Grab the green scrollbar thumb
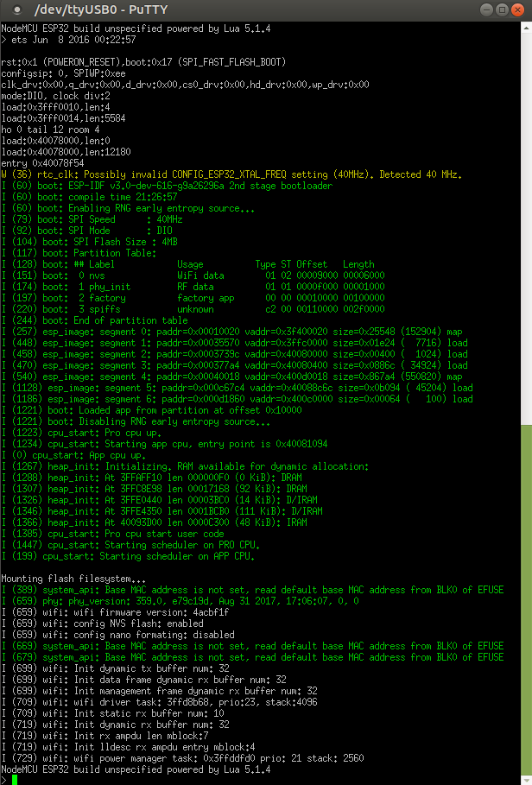The height and width of the screenshot is (785, 532). 527,599
